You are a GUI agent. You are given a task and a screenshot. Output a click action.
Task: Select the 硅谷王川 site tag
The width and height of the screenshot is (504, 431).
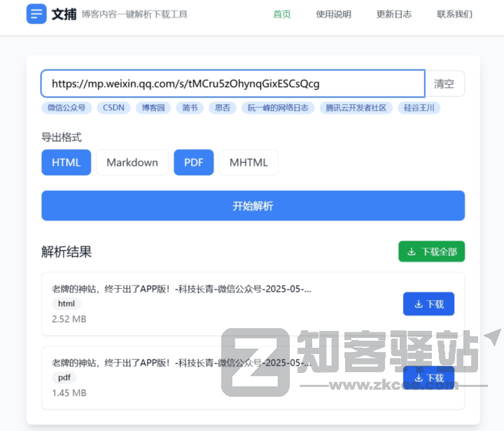coord(419,108)
